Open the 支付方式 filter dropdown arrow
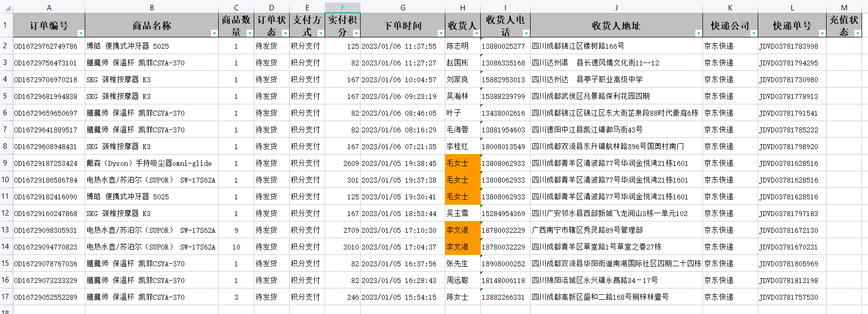 [x=321, y=33]
